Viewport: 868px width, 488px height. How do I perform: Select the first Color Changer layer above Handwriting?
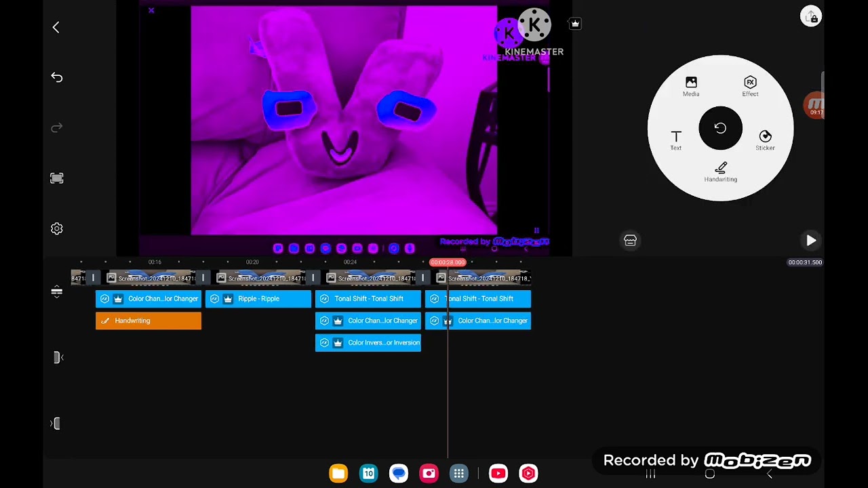point(149,299)
